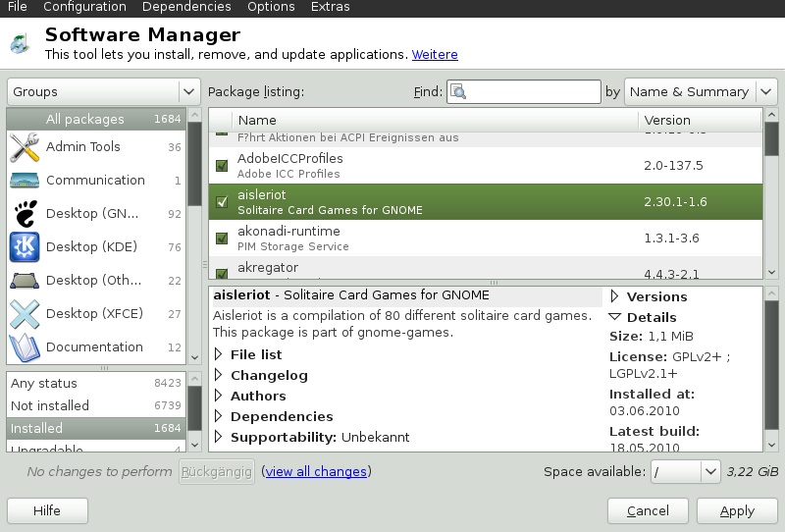785x532 pixels.
Task: Click the magnifier icon in Find field
Action: [x=458, y=92]
